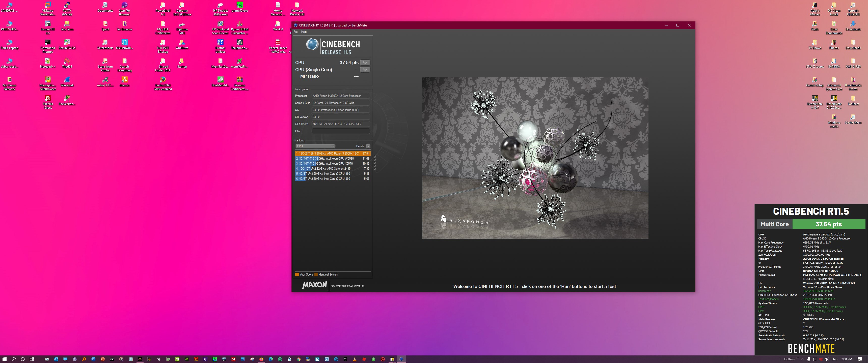Select the Tftpd64 desktop icon

coord(67,63)
